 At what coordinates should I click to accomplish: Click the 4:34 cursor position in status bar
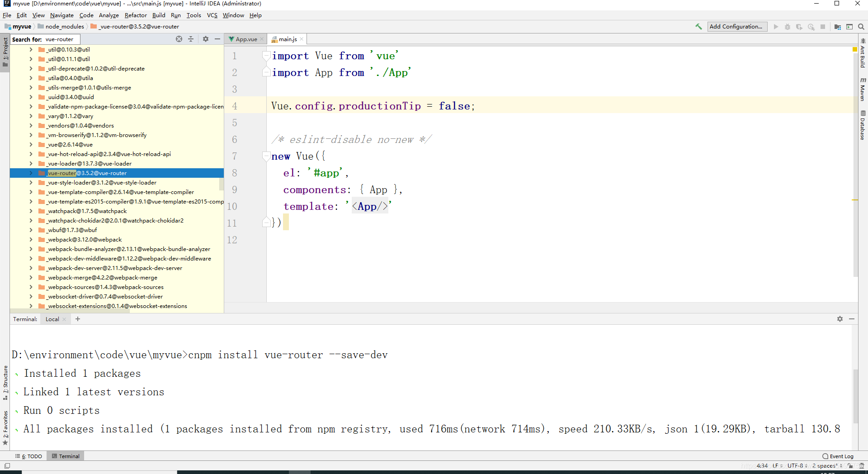[762, 465]
